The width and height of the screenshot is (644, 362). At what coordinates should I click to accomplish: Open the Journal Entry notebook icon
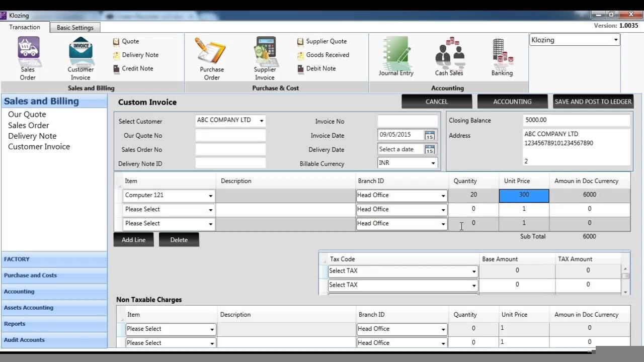tap(396, 51)
